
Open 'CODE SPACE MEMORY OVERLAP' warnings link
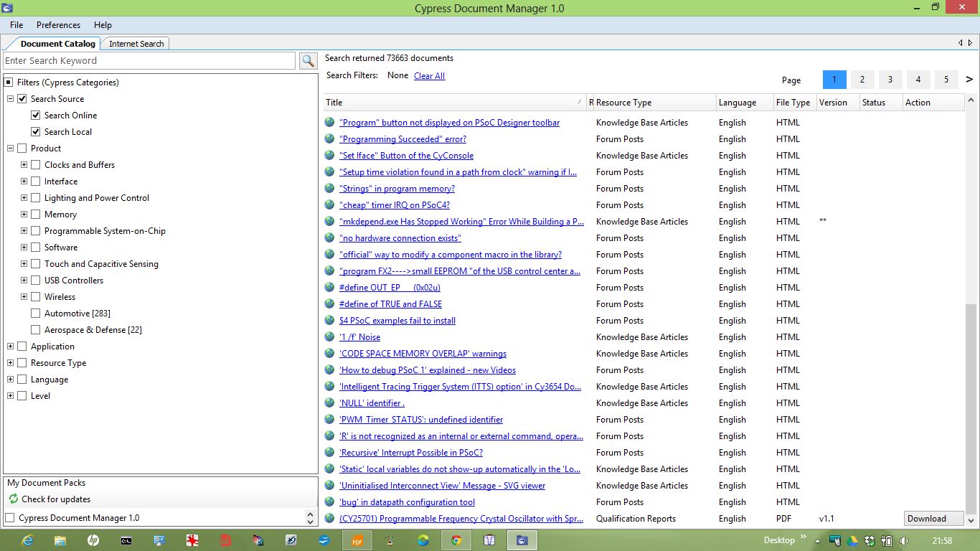tap(423, 353)
